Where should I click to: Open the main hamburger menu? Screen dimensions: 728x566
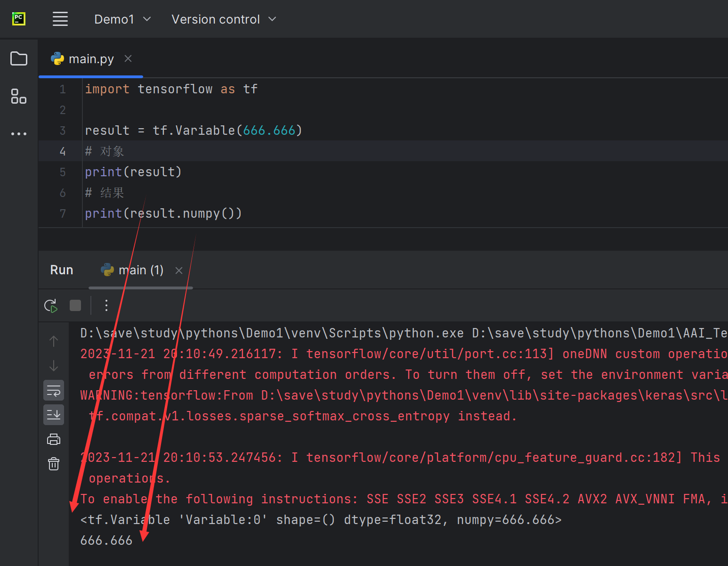point(60,19)
